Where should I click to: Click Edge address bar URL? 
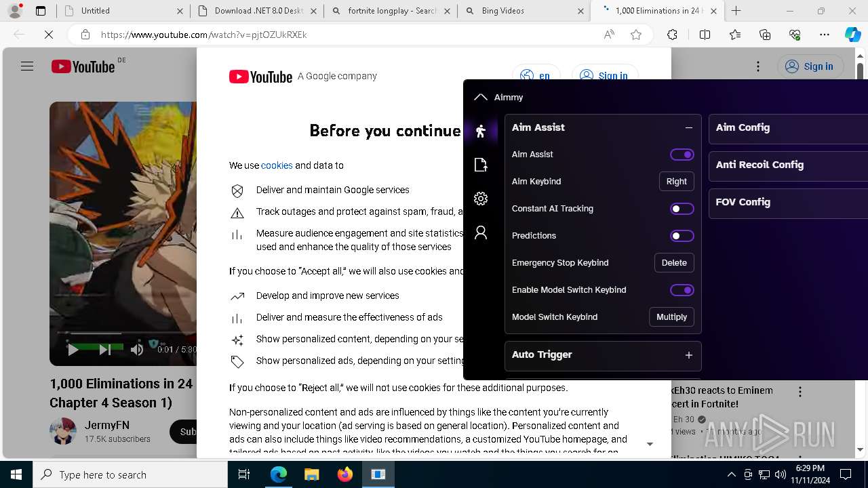203,35
